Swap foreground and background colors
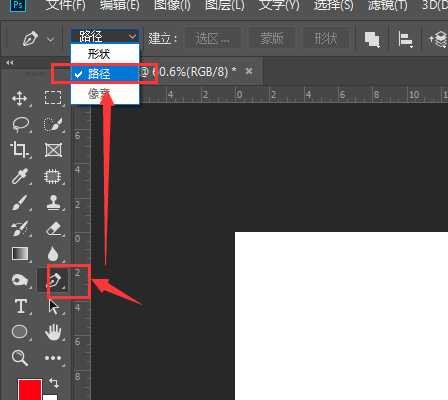The height and width of the screenshot is (400, 448). 54,383
